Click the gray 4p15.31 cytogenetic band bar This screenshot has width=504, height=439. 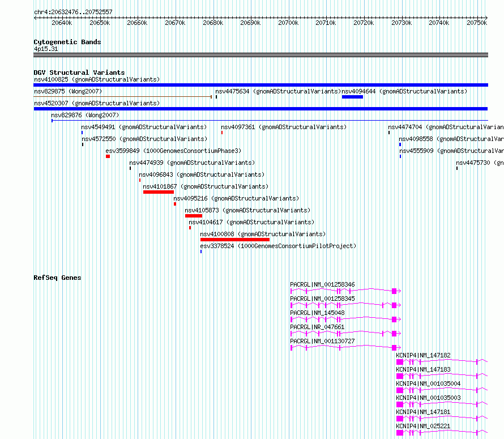260,55
